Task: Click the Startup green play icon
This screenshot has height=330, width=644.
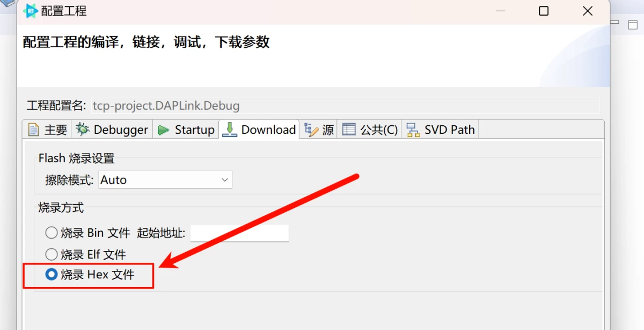Action: pyautogui.click(x=163, y=130)
